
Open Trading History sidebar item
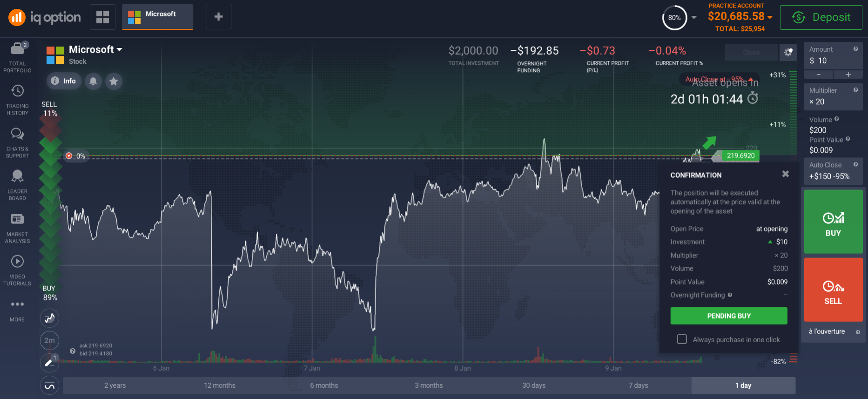[x=17, y=100]
